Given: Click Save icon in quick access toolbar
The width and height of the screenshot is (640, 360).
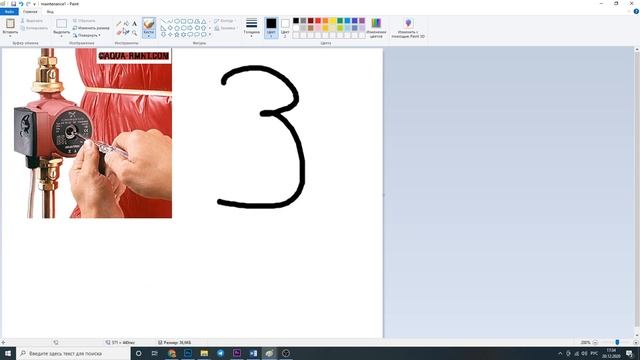Looking at the screenshot, I should tap(13, 4).
